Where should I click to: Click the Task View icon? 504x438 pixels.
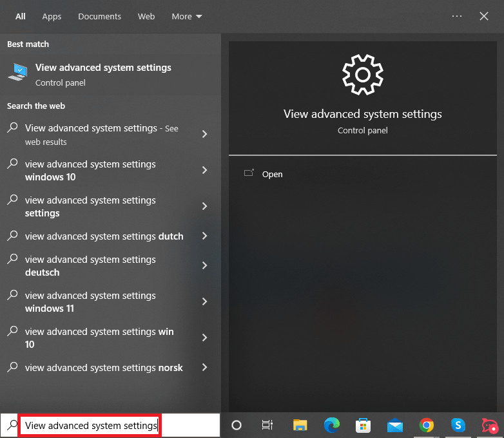pos(267,425)
